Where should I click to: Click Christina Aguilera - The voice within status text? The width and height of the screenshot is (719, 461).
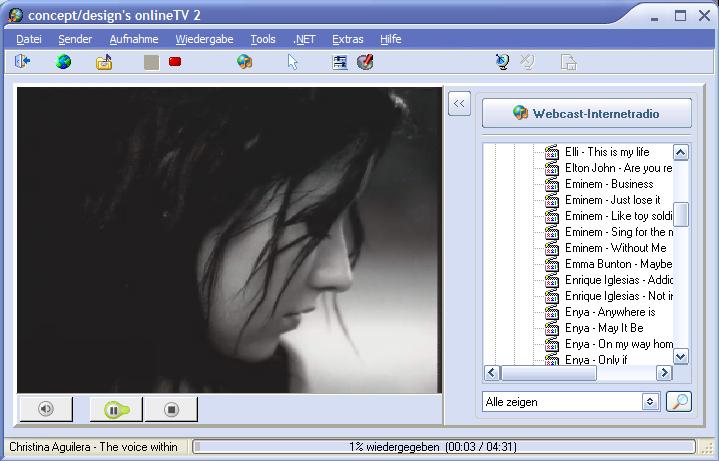click(x=94, y=447)
